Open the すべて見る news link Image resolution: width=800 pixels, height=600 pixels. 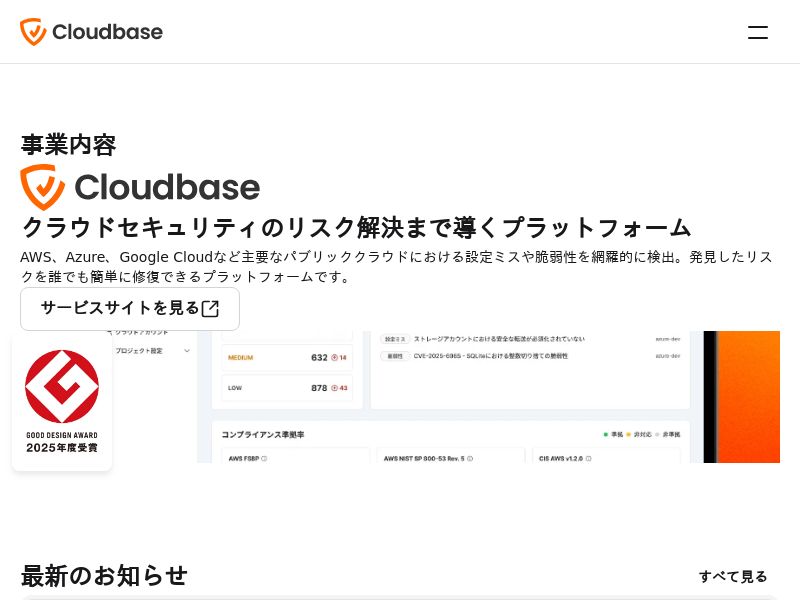click(x=732, y=576)
